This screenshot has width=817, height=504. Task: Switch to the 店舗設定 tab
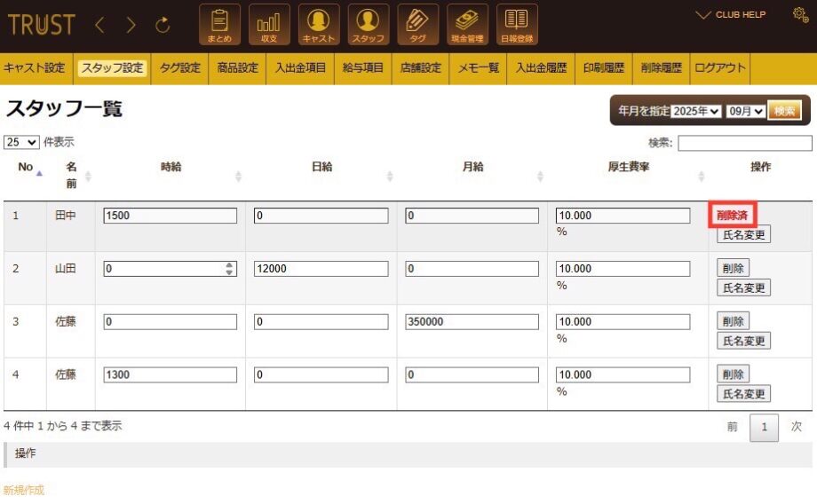[x=421, y=68]
